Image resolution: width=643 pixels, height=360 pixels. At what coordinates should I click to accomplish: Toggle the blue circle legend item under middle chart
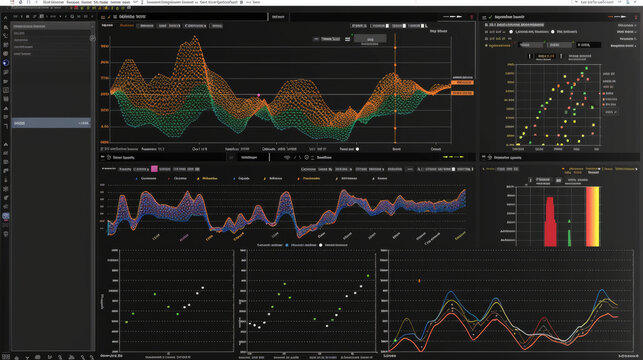click(287, 245)
